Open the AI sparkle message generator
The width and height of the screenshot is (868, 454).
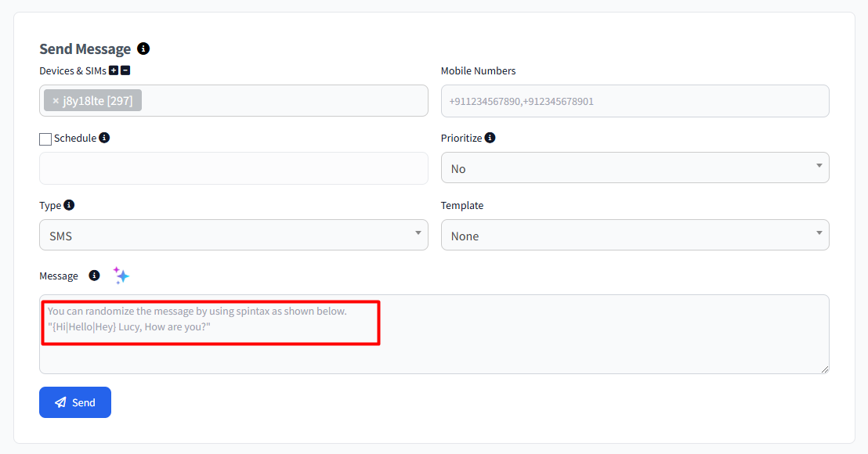click(121, 275)
